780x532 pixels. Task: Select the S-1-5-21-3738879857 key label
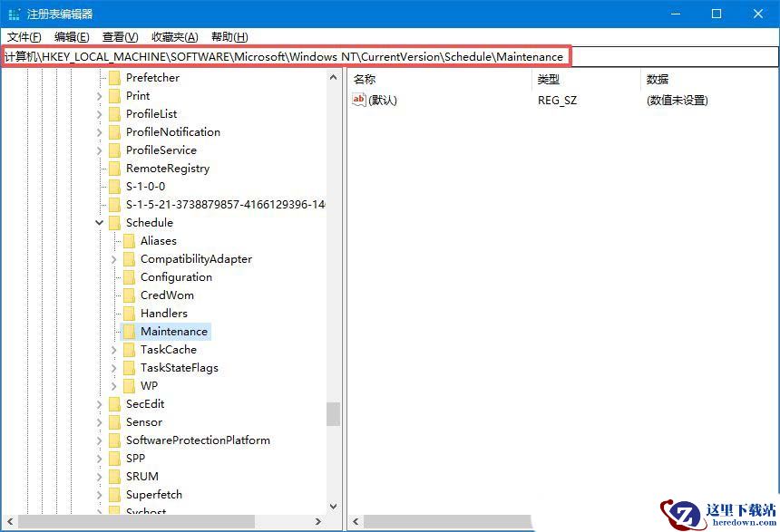tap(225, 204)
